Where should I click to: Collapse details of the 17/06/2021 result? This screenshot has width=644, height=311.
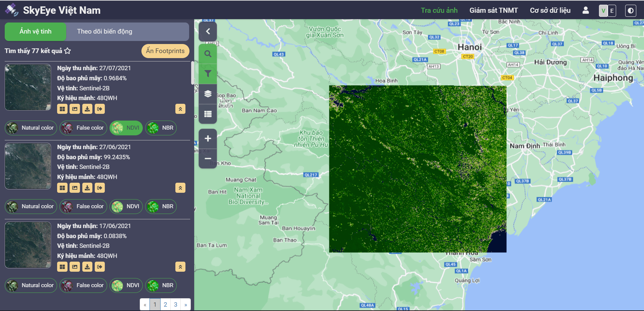[x=180, y=267]
